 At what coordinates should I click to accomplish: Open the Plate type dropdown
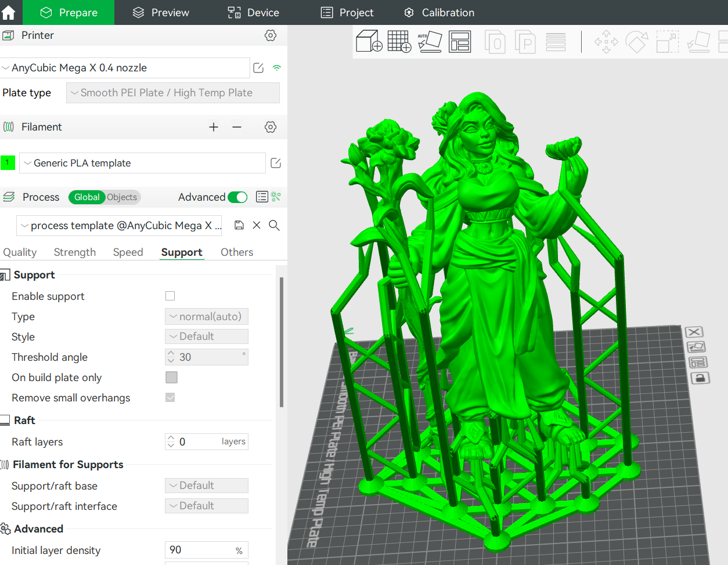click(173, 93)
